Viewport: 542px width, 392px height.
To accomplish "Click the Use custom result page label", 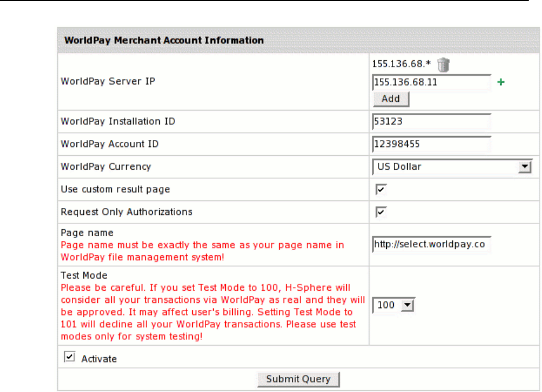I will click(115, 189).
